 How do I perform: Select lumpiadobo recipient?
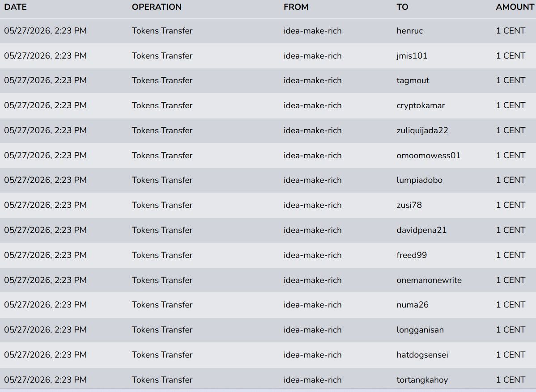pos(419,180)
